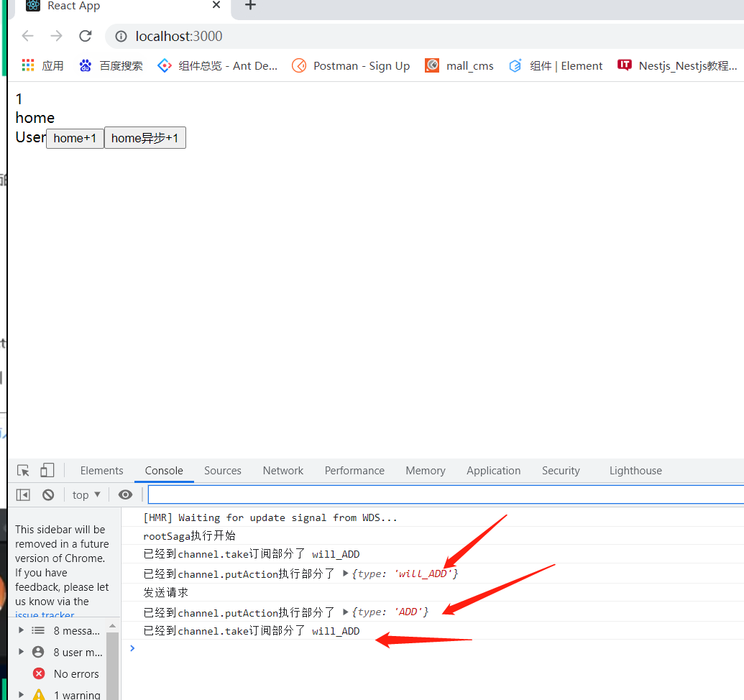
Task: Switch to the Security tab
Action: [561, 471]
